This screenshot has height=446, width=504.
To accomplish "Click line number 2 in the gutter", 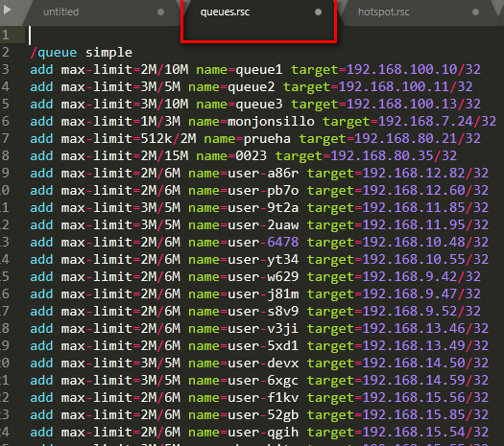I will 6,53.
